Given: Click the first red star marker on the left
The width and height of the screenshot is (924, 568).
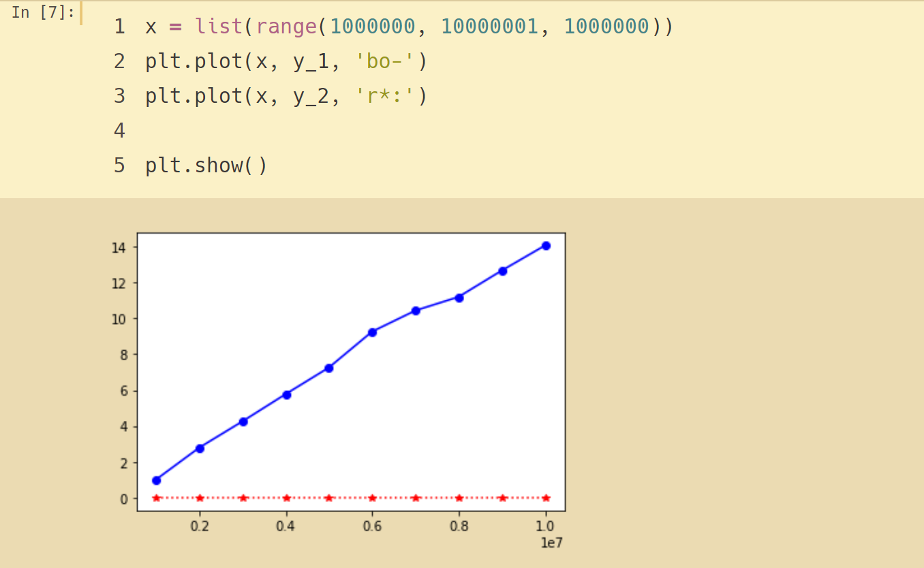Looking at the screenshot, I should (157, 498).
